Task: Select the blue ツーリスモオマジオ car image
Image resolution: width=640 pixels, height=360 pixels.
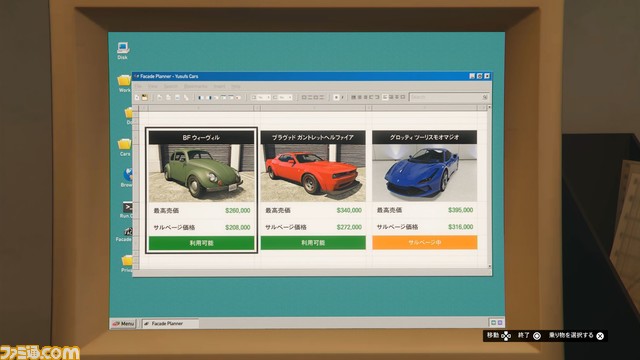Action: coord(424,173)
